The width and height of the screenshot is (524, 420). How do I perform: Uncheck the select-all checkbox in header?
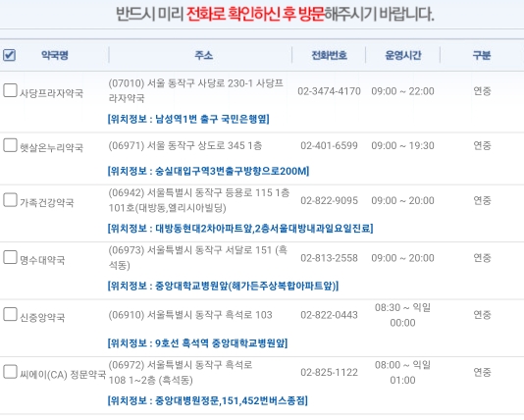point(10,55)
